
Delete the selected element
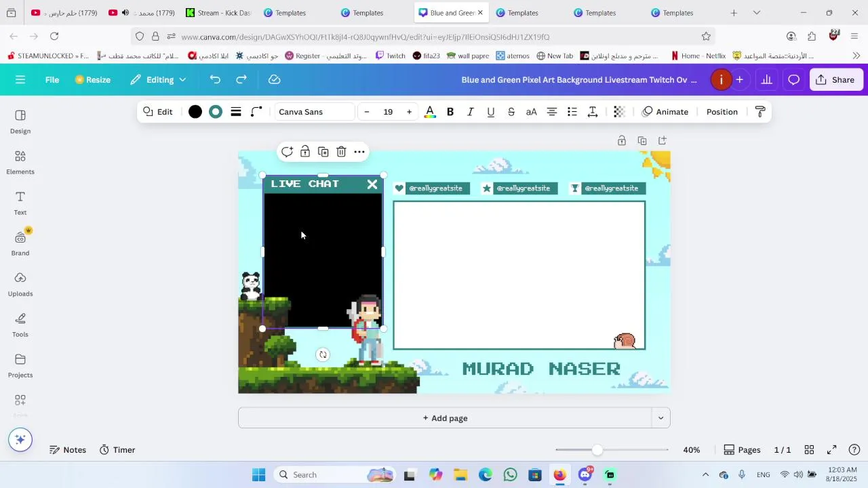click(342, 152)
